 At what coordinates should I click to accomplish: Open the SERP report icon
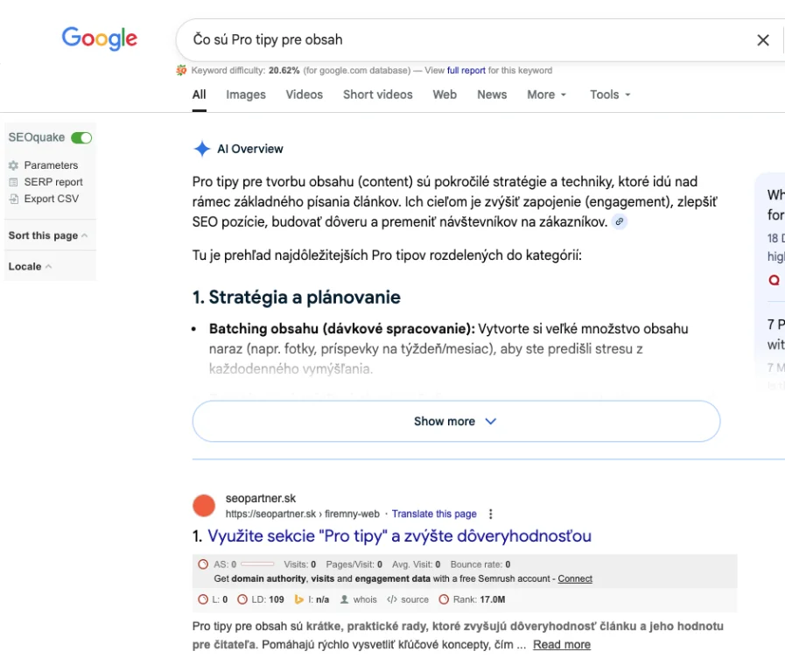(13, 182)
